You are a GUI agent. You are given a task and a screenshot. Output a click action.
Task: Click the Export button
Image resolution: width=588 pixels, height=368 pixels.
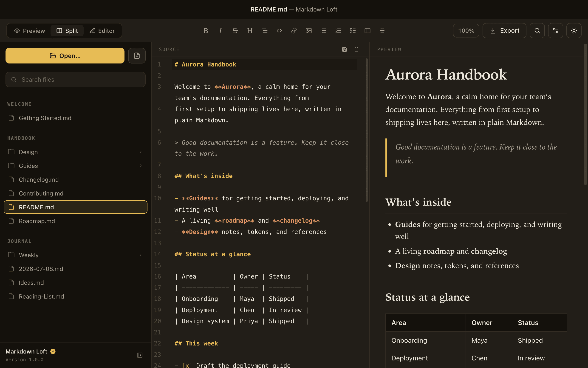tap(504, 31)
